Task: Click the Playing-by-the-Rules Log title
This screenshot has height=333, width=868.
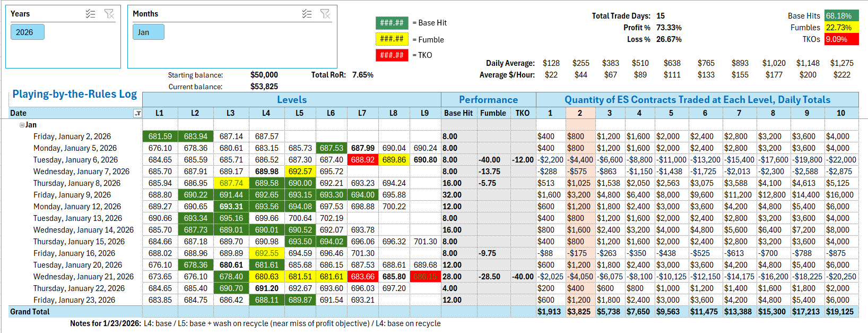Action: [x=74, y=94]
